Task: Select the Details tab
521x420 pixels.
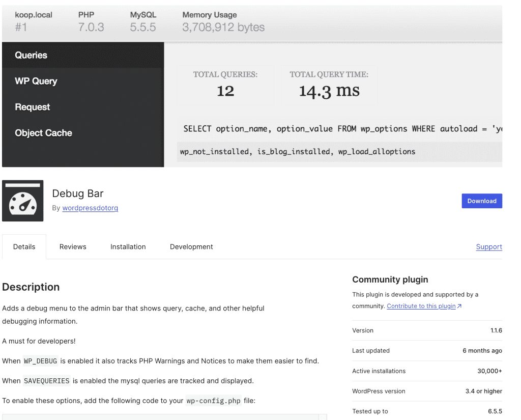Action: point(24,247)
